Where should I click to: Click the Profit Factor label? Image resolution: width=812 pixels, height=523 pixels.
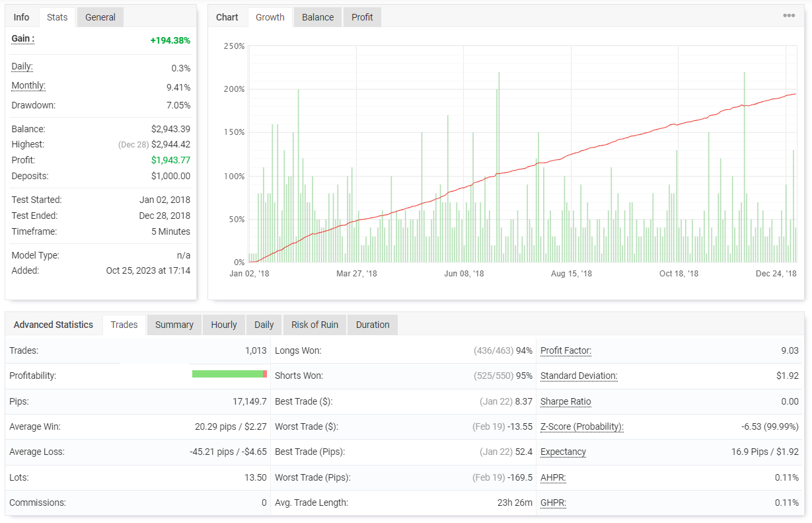click(566, 350)
